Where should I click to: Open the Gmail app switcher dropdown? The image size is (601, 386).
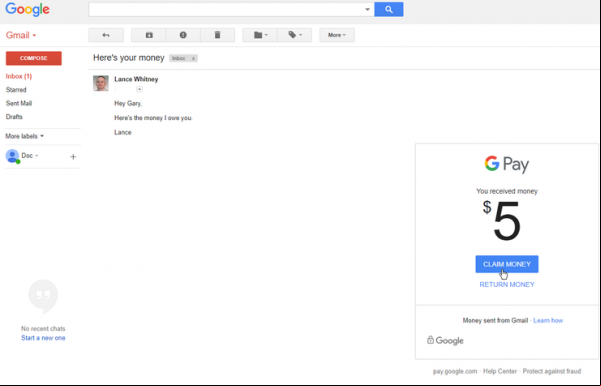coord(21,35)
